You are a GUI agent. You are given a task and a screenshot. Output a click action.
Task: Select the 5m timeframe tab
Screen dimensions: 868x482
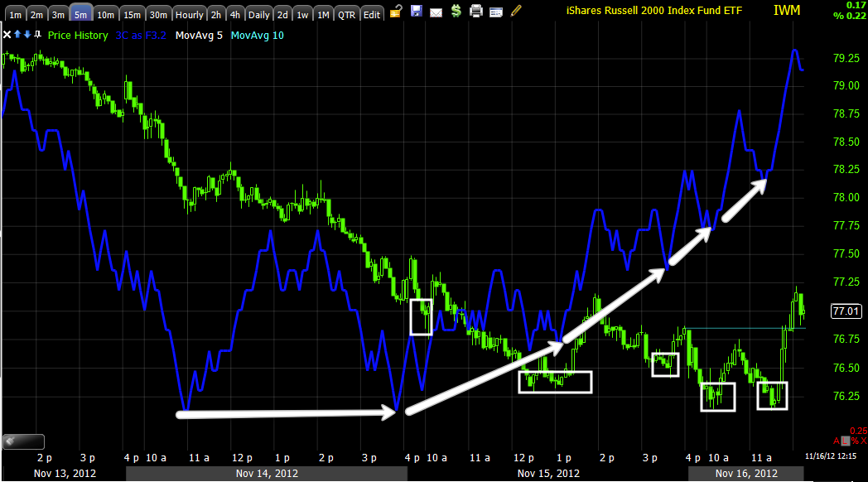pos(80,14)
